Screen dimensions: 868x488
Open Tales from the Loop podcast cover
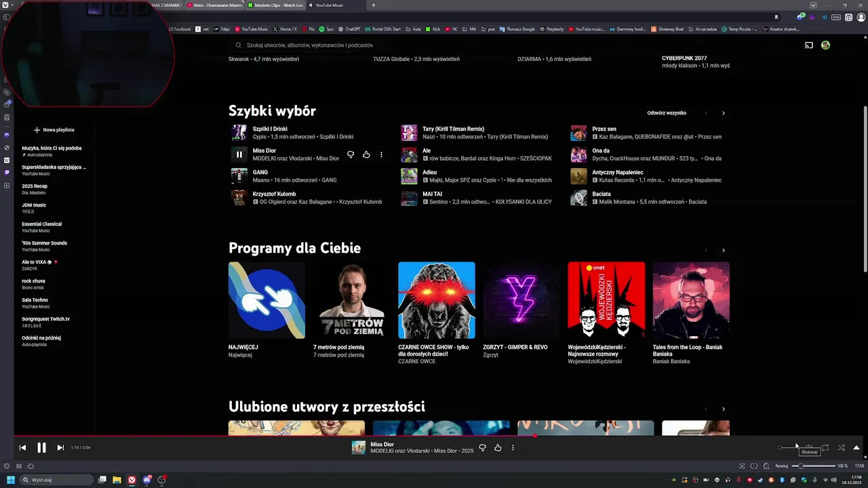[x=691, y=300]
